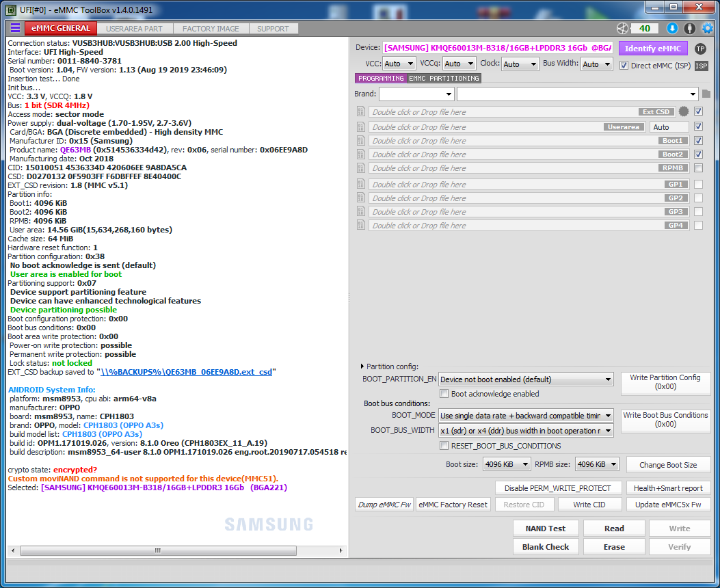This screenshot has width=720, height=588.
Task: Open the RPMB size dropdown
Action: pyautogui.click(x=598, y=464)
